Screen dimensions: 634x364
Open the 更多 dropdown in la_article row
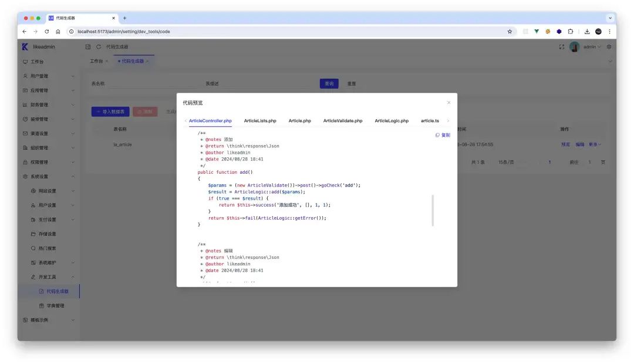pos(595,144)
